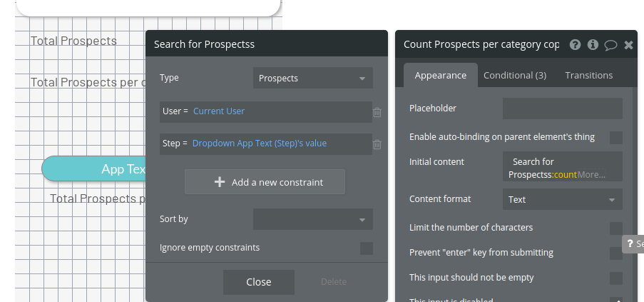Toggle Ignore empty constraints checkbox
Screen dimensions: 644x302
pyautogui.click(x=366, y=248)
